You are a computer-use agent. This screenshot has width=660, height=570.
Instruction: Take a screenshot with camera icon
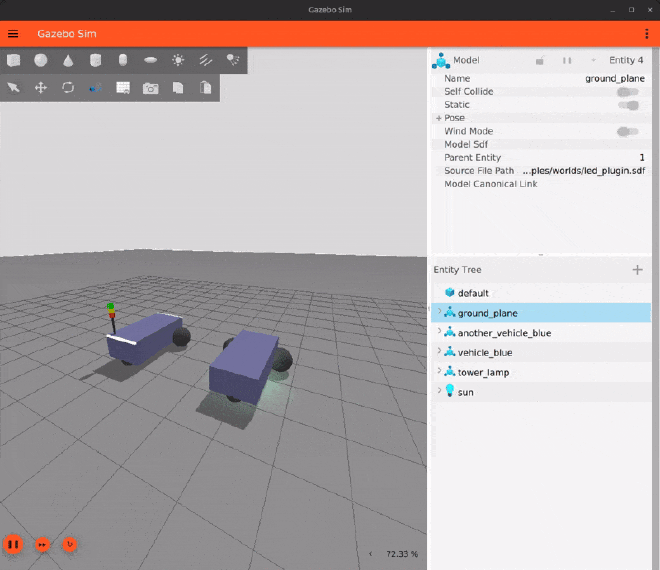pos(150,88)
